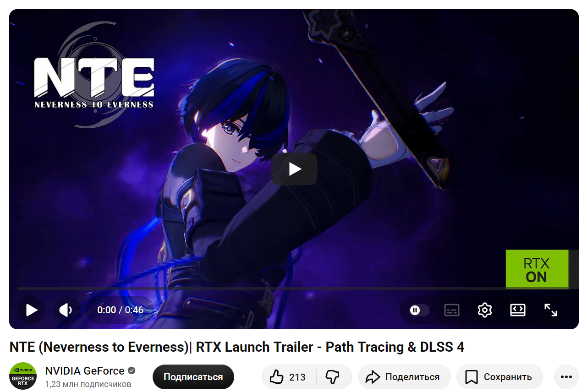Click the Подписаться subscribe button
Screen dimensions: 582x392
pos(193,377)
